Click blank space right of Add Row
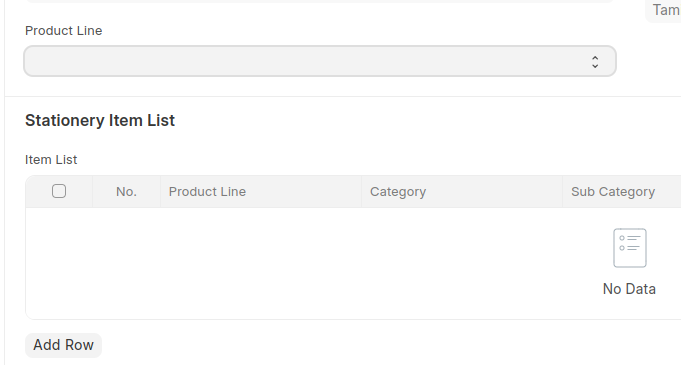 click(x=391, y=345)
